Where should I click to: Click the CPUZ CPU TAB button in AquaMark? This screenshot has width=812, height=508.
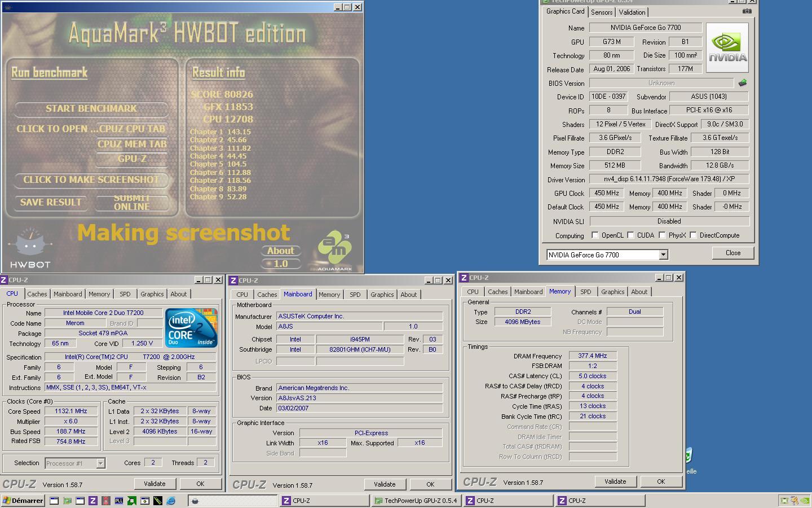click(x=132, y=129)
